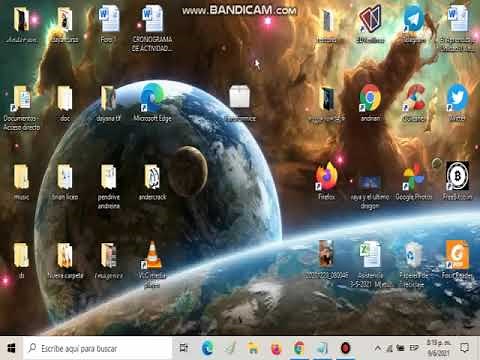Image resolution: width=480 pixels, height=360 pixels.
Task: Open the andercrack folder
Action: click(x=152, y=177)
